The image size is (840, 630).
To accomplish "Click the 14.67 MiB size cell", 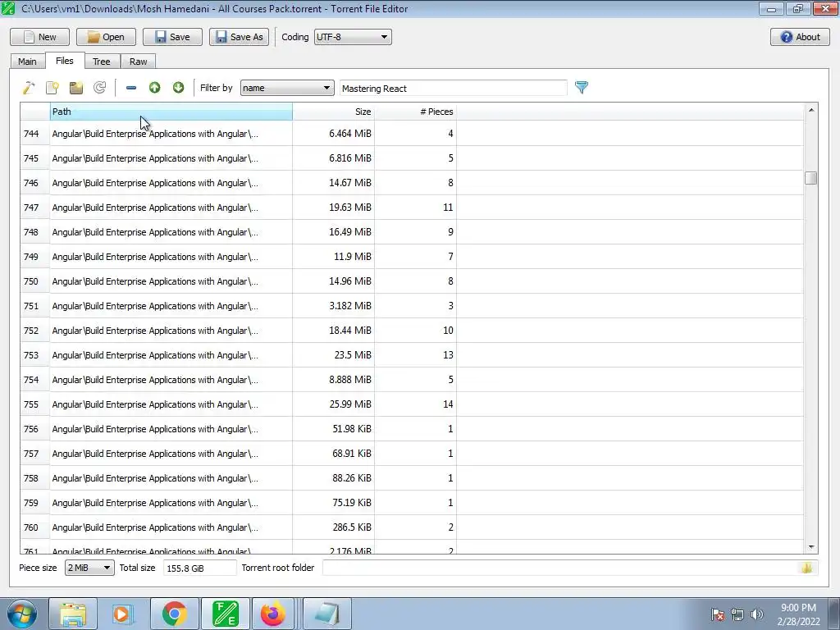I will 333,183.
